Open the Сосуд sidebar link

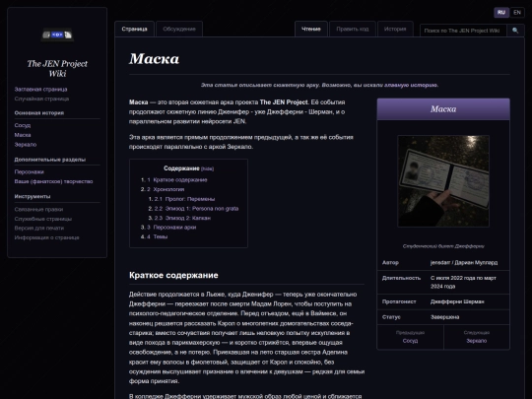click(x=23, y=125)
